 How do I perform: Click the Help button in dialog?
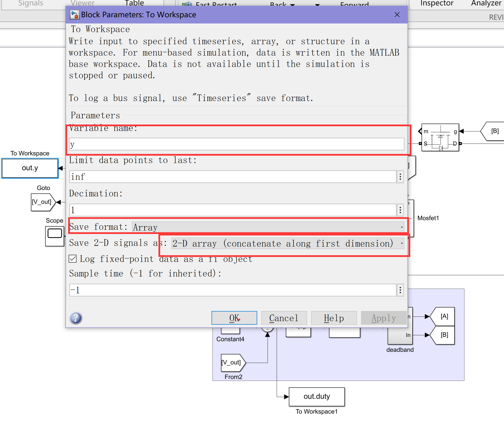pyautogui.click(x=334, y=318)
